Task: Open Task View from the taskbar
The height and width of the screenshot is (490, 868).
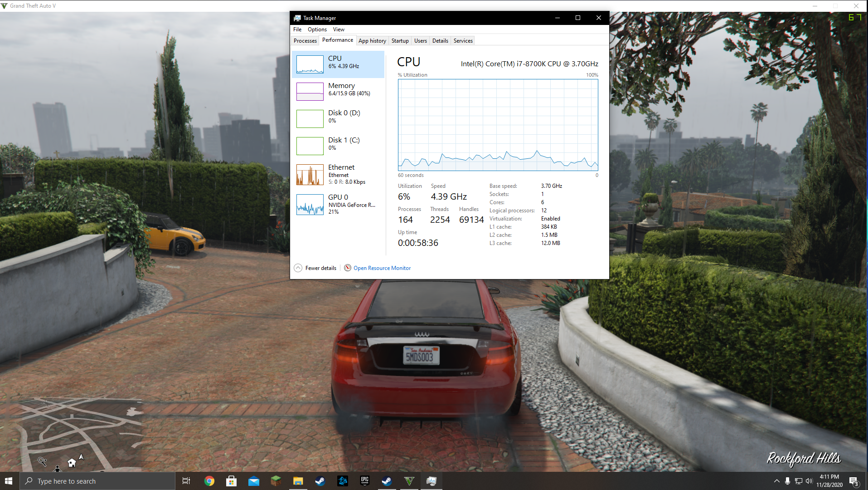Action: pos(186,481)
